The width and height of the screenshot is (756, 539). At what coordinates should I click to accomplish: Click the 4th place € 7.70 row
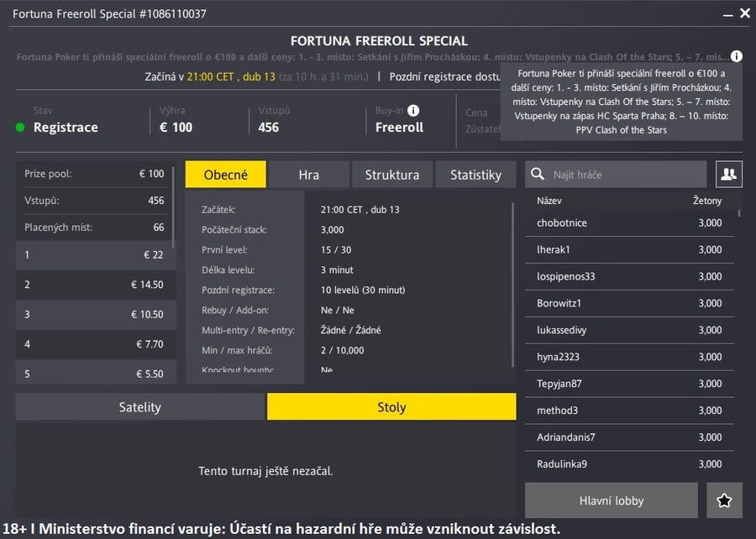pos(96,344)
